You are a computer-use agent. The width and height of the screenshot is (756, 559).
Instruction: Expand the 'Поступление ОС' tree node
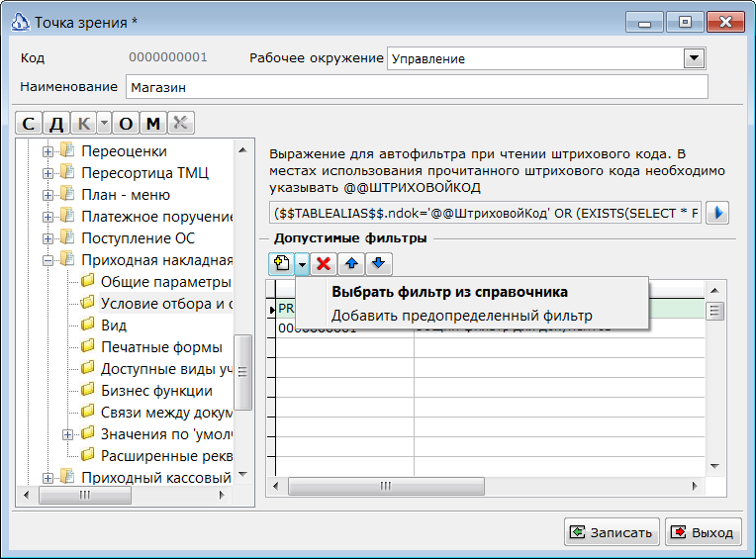tap(47, 238)
